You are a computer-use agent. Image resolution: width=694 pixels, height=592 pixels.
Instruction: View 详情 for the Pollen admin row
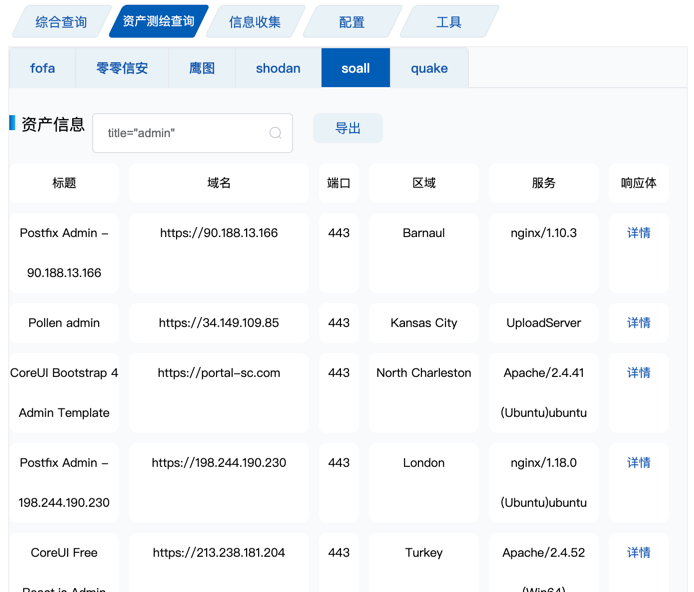pos(638,323)
